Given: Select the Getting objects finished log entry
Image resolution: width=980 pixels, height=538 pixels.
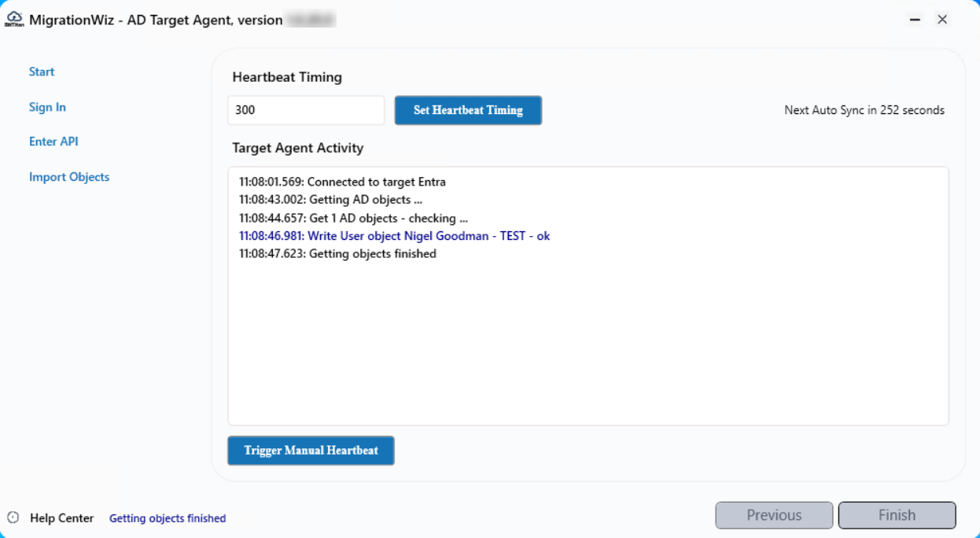Looking at the screenshot, I should (x=337, y=253).
